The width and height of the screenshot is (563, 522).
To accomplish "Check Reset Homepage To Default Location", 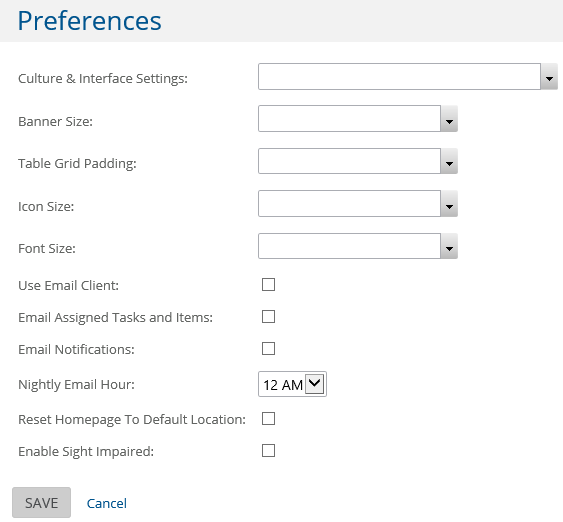I will pyautogui.click(x=268, y=419).
